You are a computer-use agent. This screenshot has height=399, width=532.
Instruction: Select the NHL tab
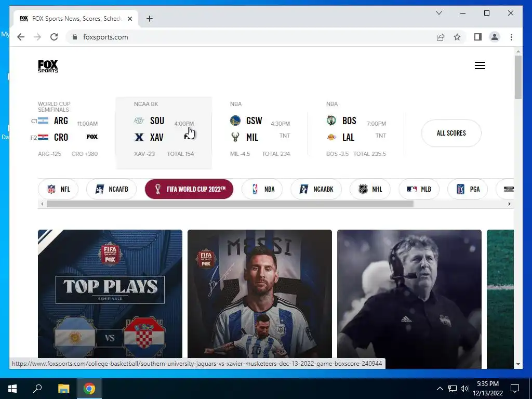(370, 189)
